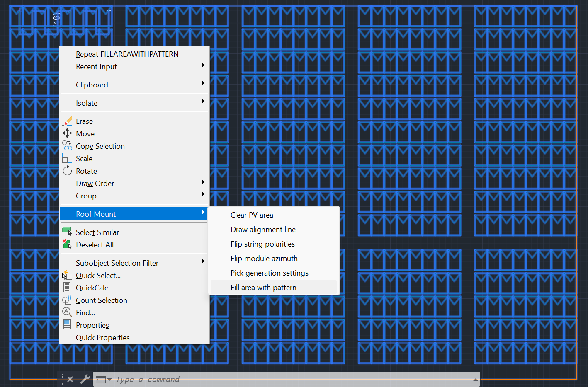Screen dimensions: 588x387
Task: Expand the Draw Order submenu
Action: point(95,183)
